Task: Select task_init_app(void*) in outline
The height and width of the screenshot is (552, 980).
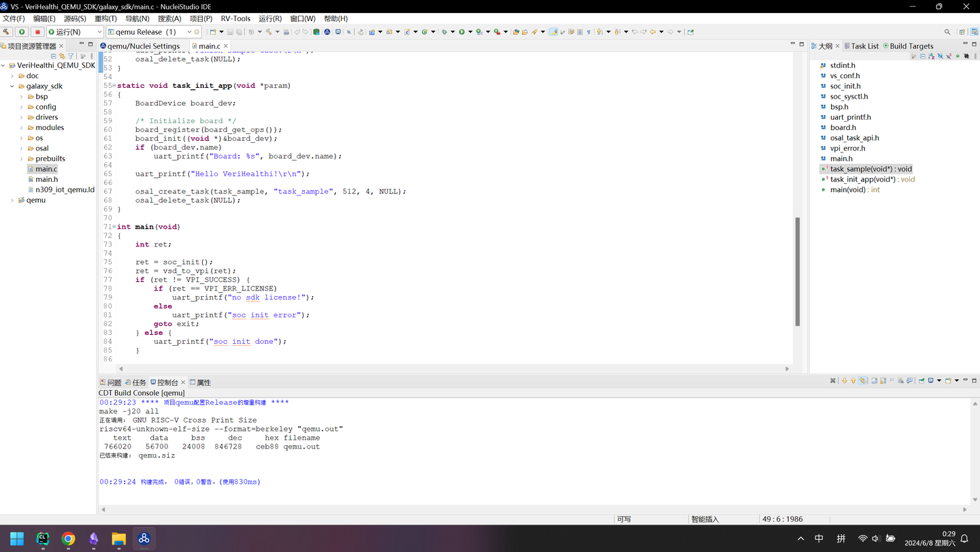Action: pos(868,179)
